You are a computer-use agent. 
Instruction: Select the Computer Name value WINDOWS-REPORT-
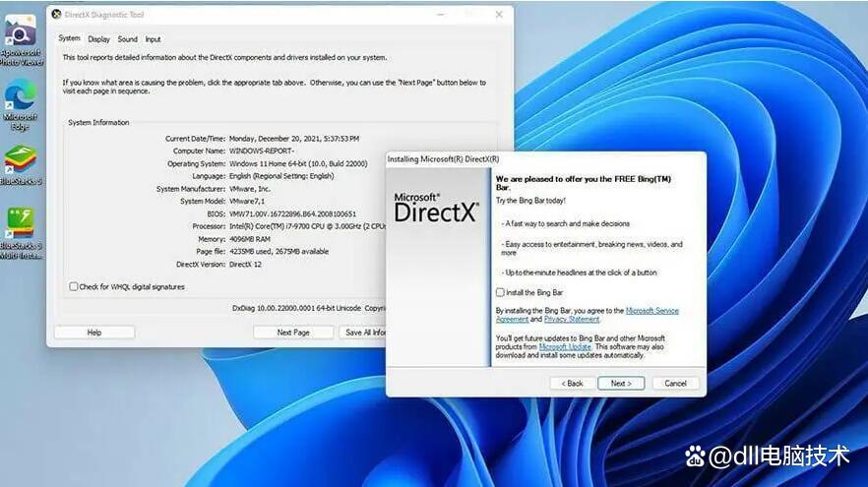[x=262, y=151]
